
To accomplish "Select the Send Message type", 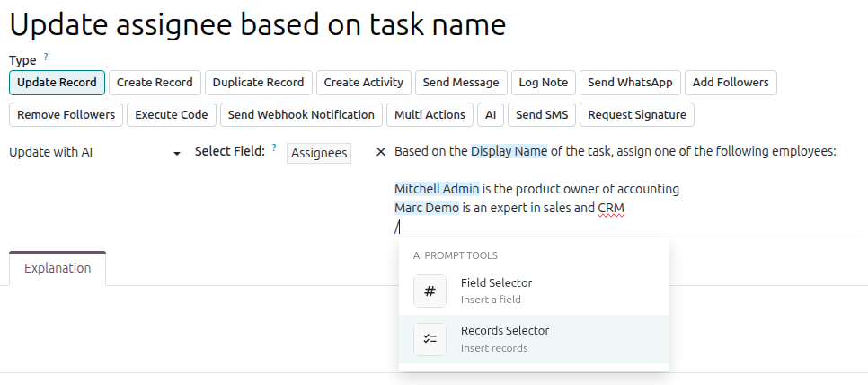I will 461,83.
